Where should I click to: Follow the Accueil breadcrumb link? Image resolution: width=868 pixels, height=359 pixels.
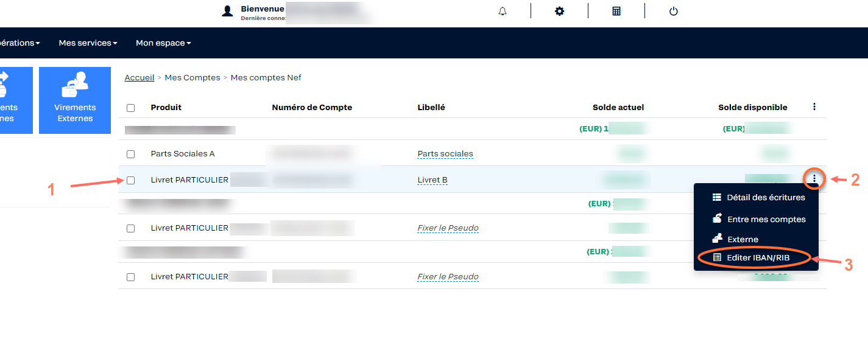pos(139,77)
